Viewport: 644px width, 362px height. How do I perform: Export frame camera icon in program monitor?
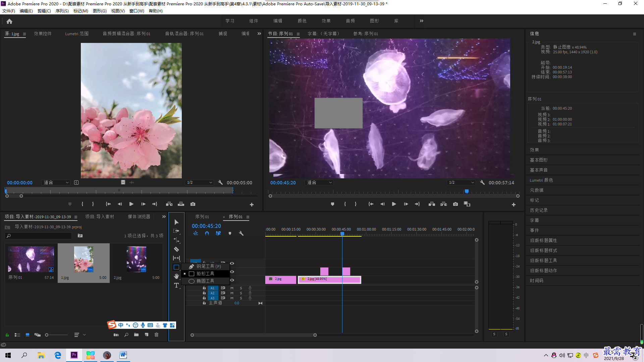coord(455,204)
